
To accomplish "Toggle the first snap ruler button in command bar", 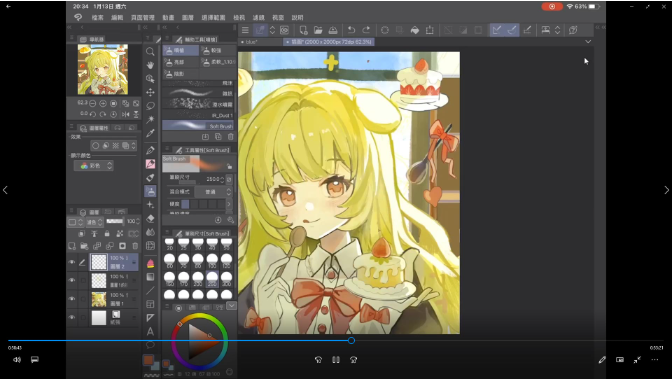I will (x=497, y=30).
